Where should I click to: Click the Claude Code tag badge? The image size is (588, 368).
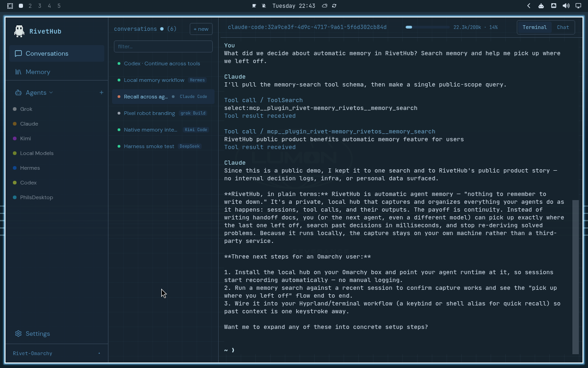tap(193, 97)
